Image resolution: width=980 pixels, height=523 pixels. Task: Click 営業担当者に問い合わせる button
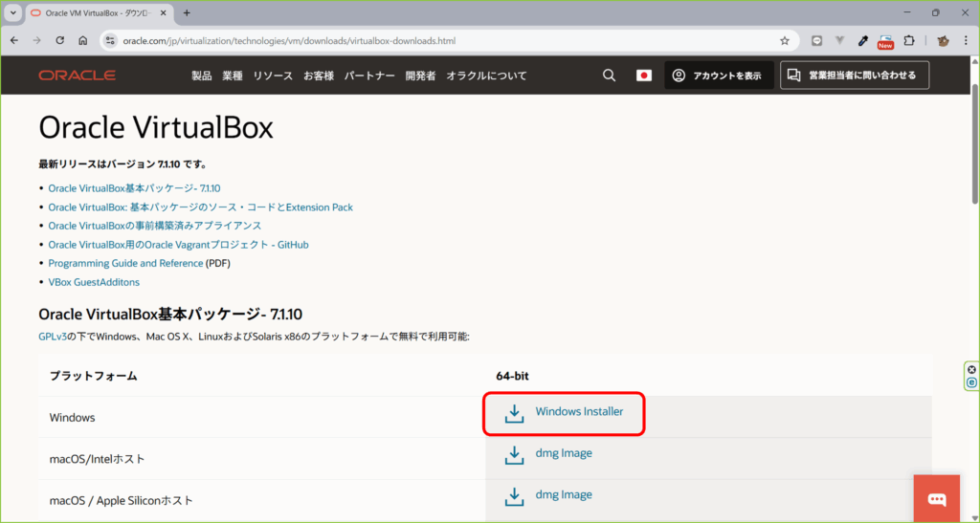coord(855,76)
